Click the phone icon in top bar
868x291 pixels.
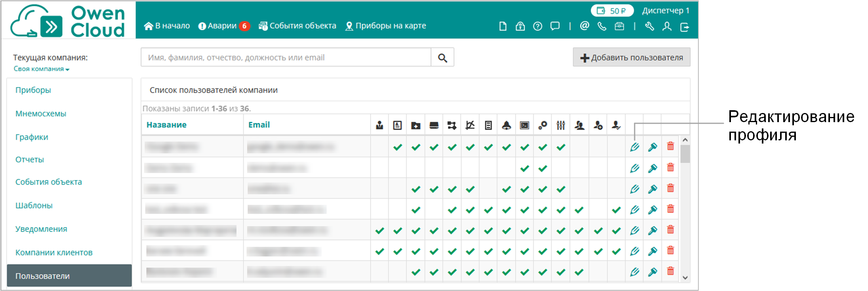602,27
